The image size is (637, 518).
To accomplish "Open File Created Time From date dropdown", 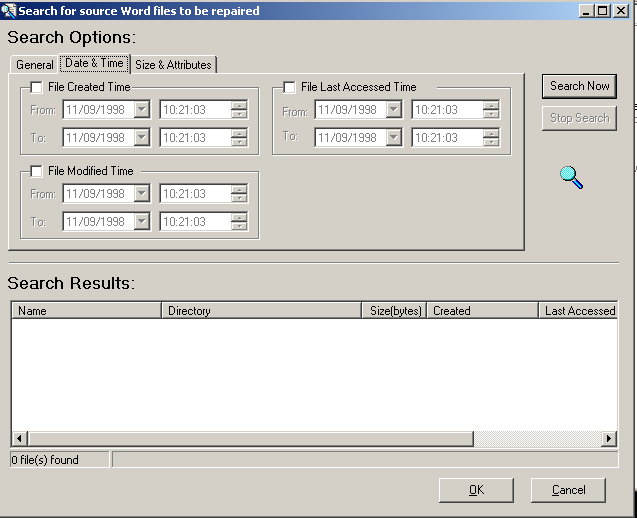I will [142, 109].
